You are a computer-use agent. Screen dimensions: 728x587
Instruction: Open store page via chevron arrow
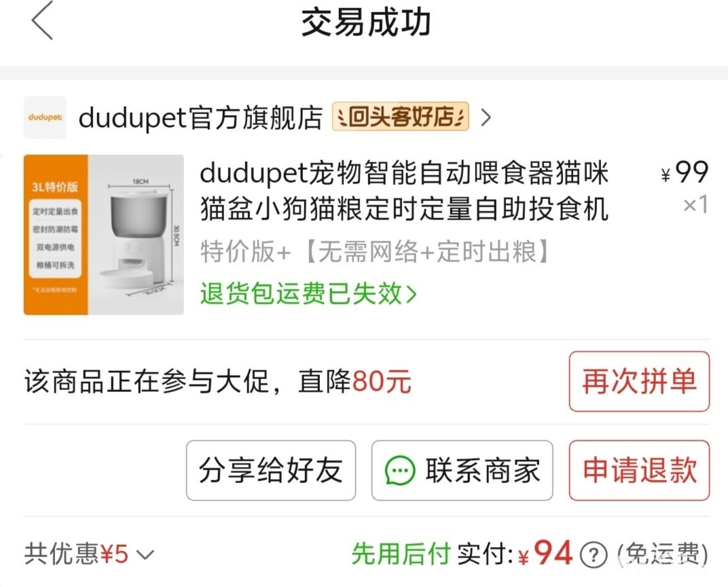pyautogui.click(x=486, y=118)
